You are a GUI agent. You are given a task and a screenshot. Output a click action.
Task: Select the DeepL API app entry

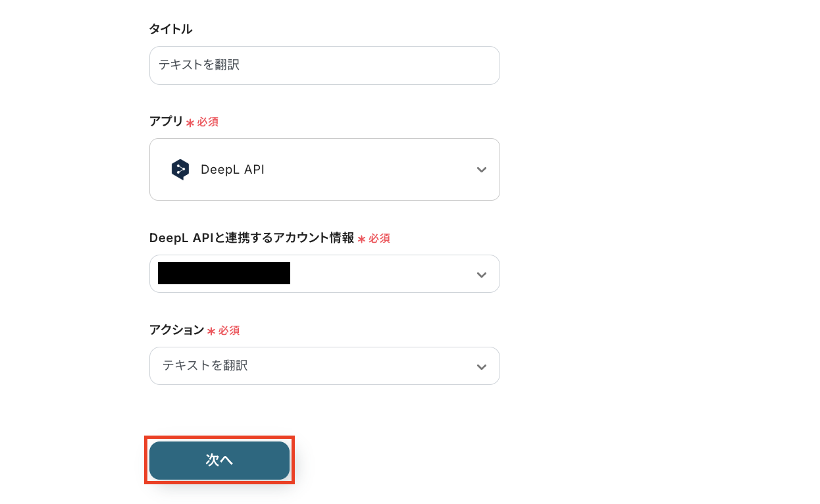[x=324, y=169]
